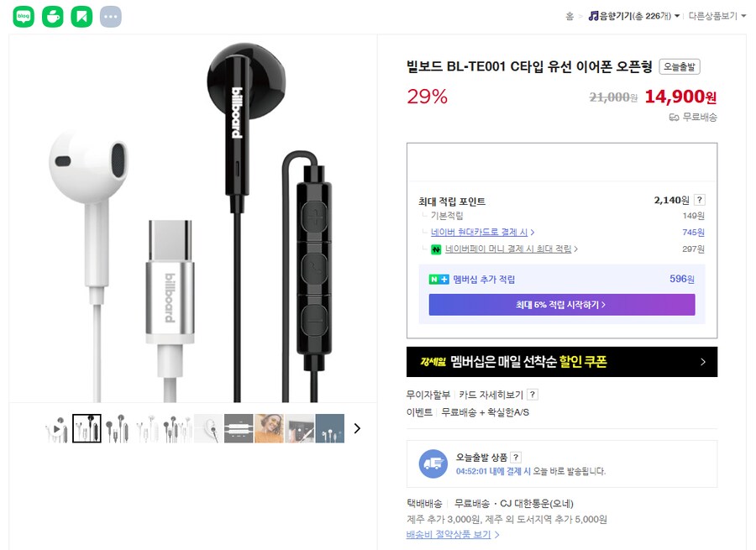Expand the 할인 쿠폰 banner with its chevron
756x550 pixels.
click(x=704, y=362)
